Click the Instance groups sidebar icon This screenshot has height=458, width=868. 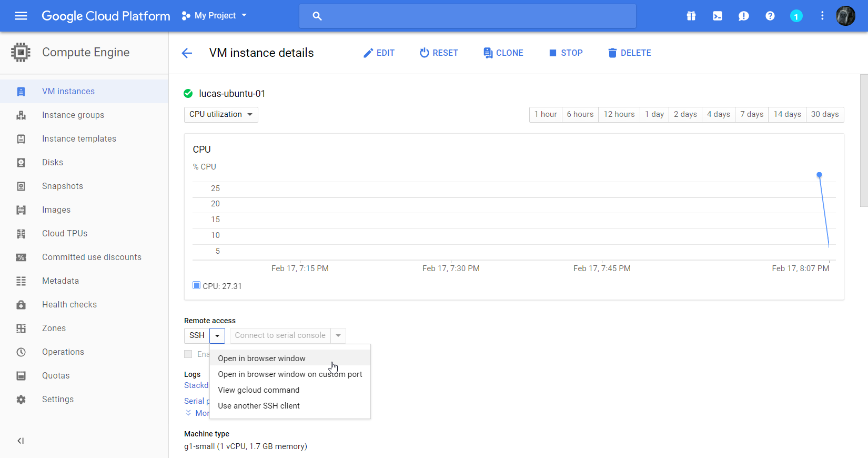[21, 115]
